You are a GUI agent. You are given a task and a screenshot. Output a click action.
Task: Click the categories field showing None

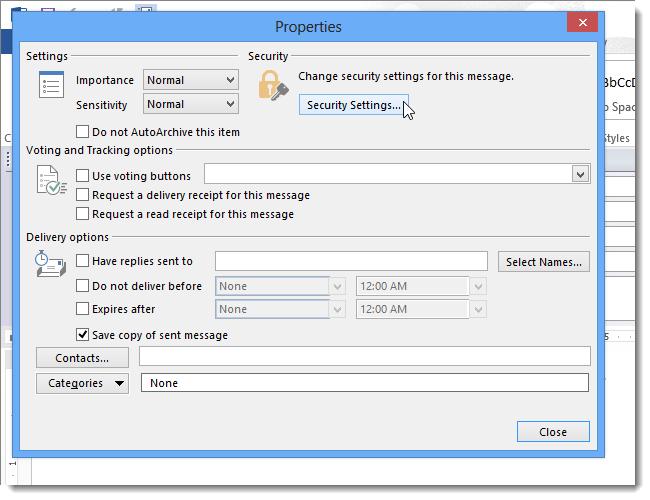pos(365,383)
